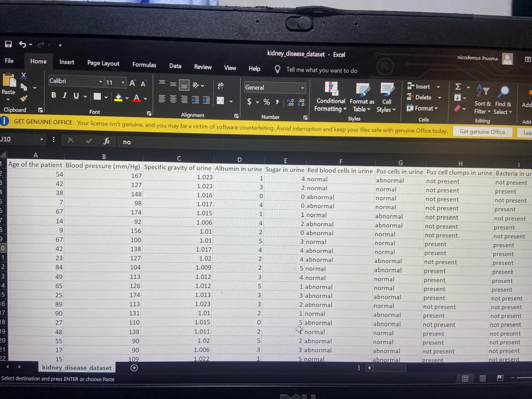Viewport: 532px width, 399px height.
Task: Click the Paste clipboard icon
Action: 9,81
